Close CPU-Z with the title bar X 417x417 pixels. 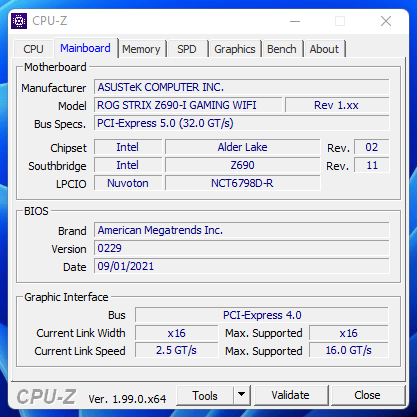click(386, 21)
